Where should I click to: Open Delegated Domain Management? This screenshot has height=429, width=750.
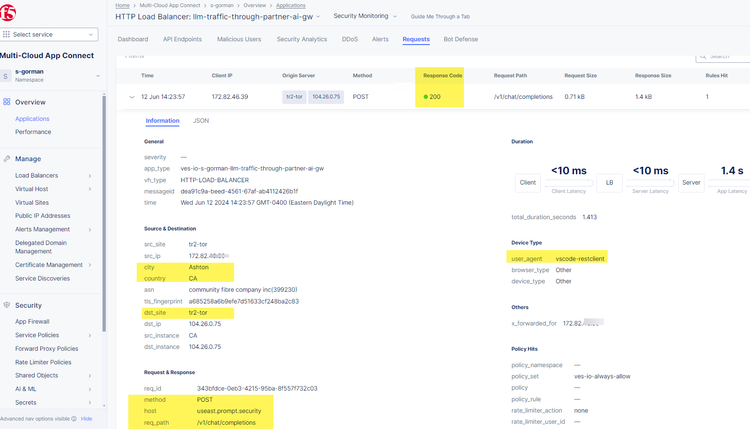(x=41, y=247)
